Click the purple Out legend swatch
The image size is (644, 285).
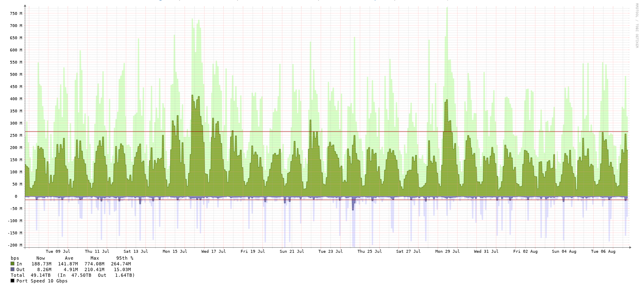[x=12, y=269]
